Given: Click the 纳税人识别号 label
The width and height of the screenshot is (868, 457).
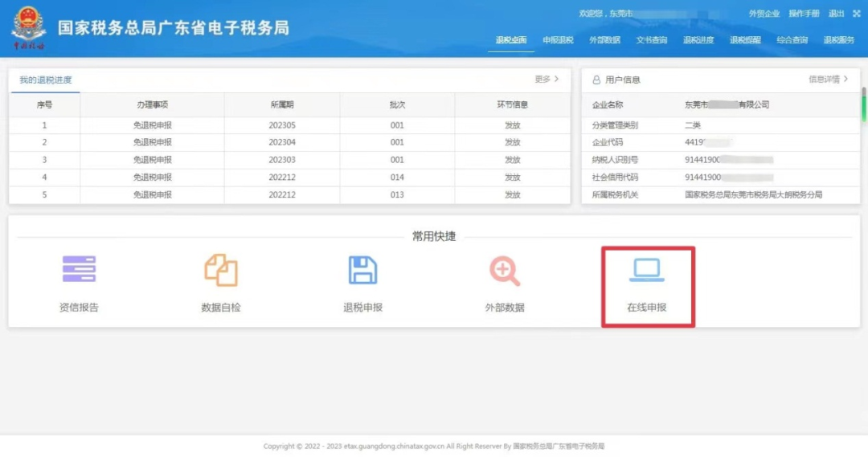Looking at the screenshot, I should 615,159.
